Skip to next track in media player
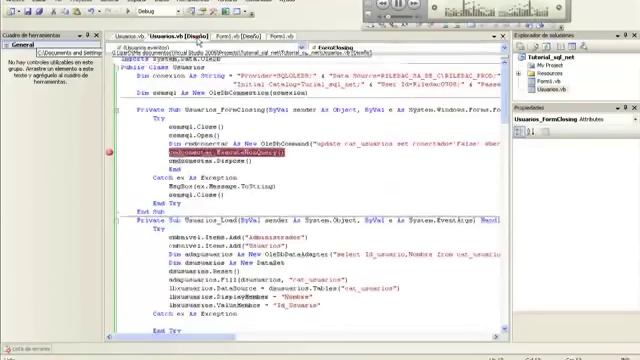The image size is (640, 360). coord(414,4)
